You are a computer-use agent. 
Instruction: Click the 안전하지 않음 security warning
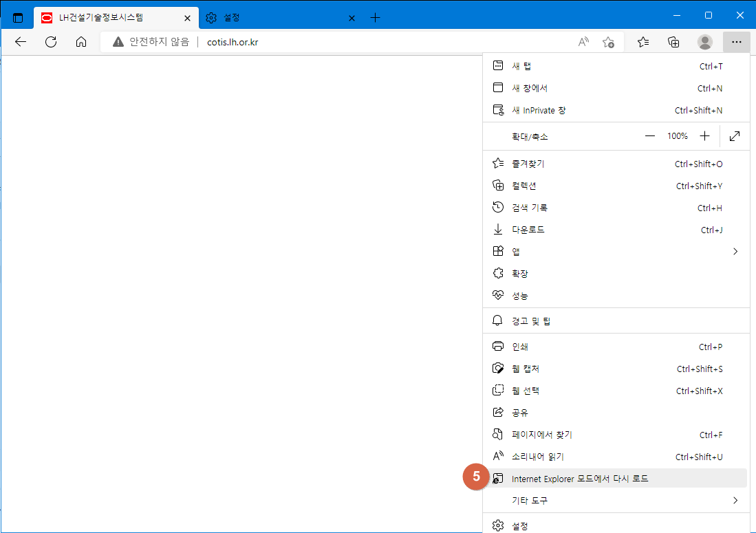coord(151,42)
